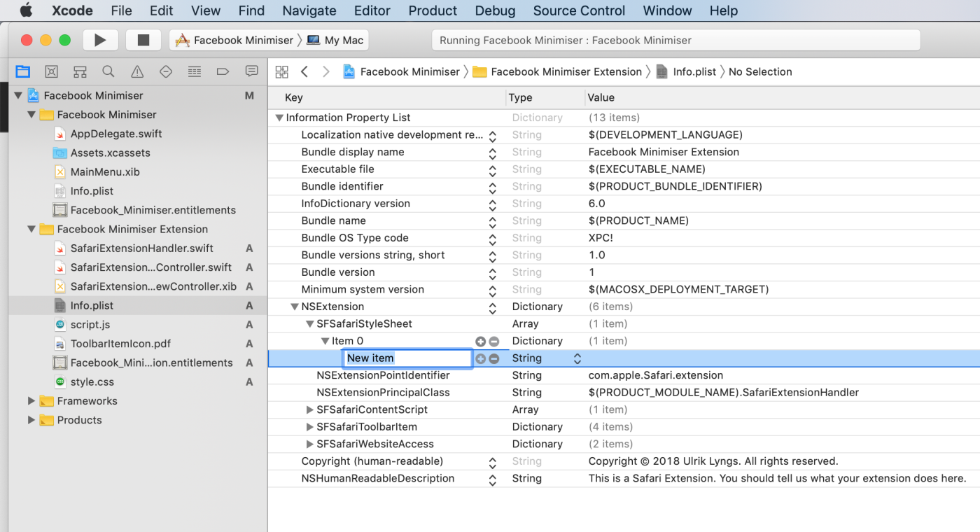Open the Issue navigator warning triangle

[137, 71]
